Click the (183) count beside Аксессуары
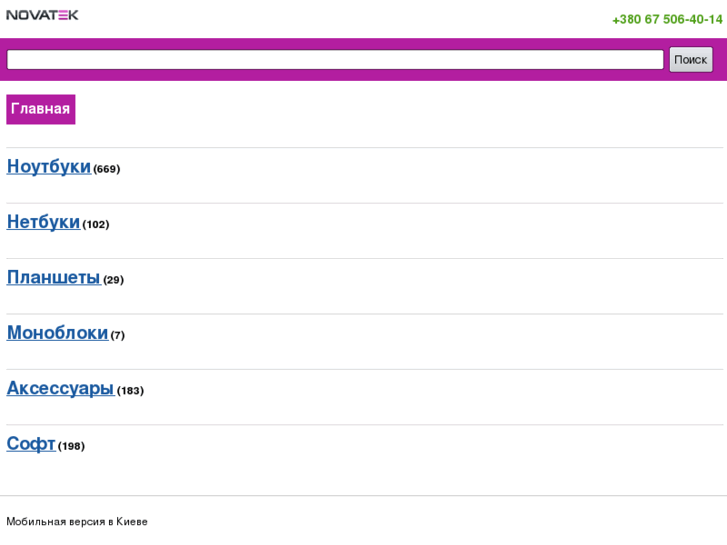Image resolution: width=727 pixels, height=545 pixels. coord(131,391)
